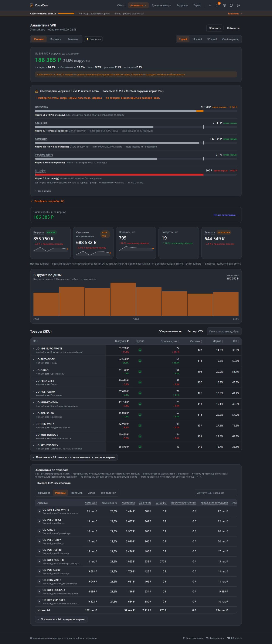Click the Подсказки lightbulb button

93,39
